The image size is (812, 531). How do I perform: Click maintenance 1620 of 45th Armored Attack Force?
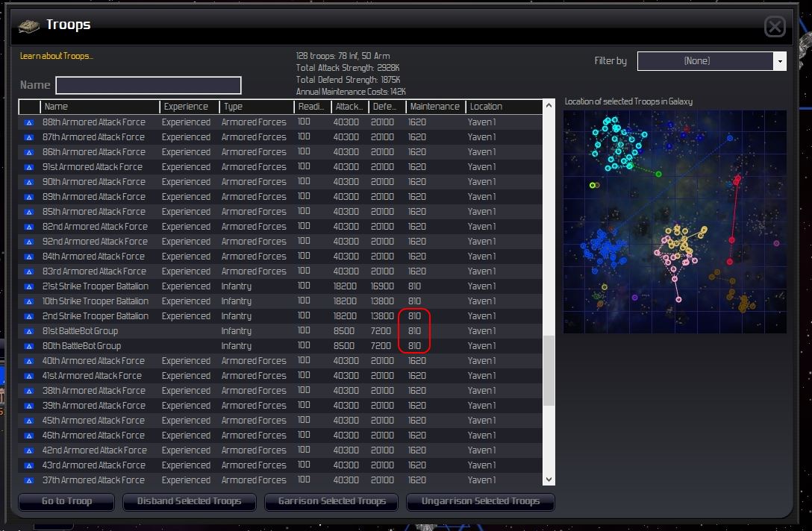pos(417,420)
